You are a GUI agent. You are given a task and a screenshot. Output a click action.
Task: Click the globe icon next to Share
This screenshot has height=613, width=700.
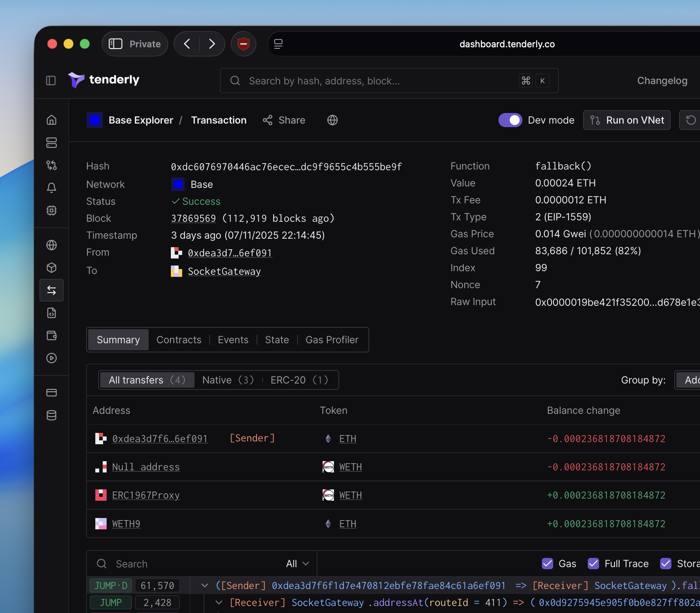pyautogui.click(x=332, y=120)
